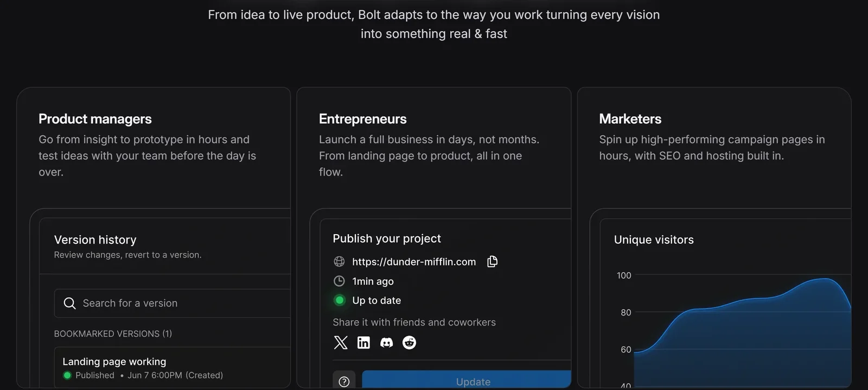
Task: Click the Unique visitors chart title
Action: point(654,240)
